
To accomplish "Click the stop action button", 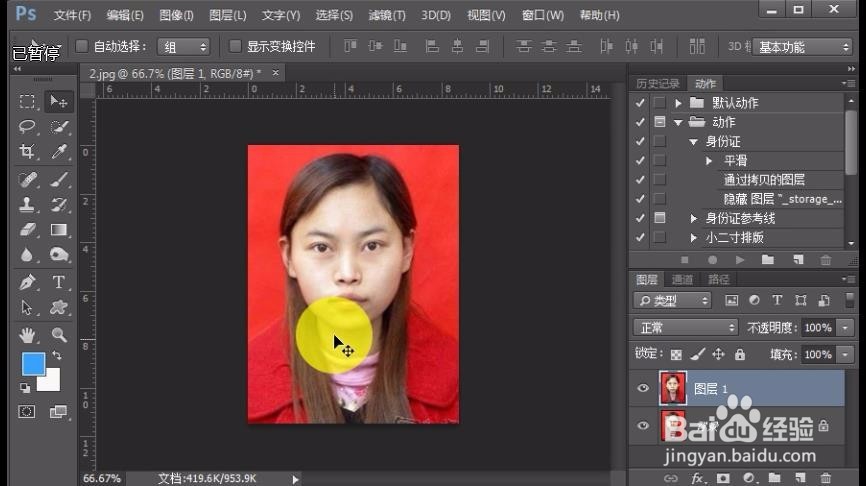I will (685, 260).
